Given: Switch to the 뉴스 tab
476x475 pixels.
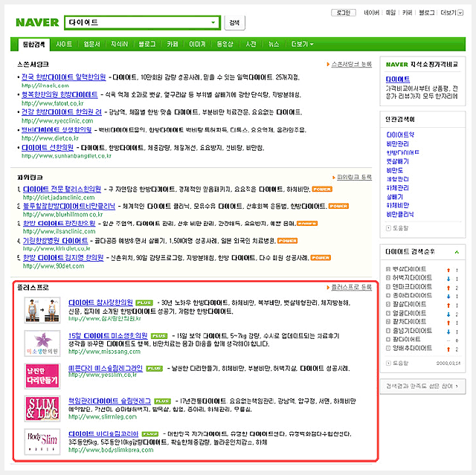Looking at the screenshot, I should (x=274, y=45).
